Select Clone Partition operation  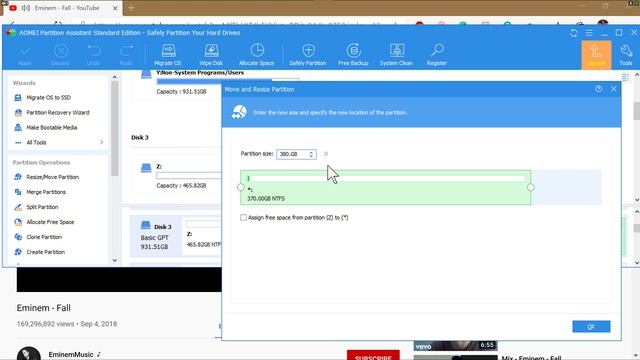coord(44,237)
